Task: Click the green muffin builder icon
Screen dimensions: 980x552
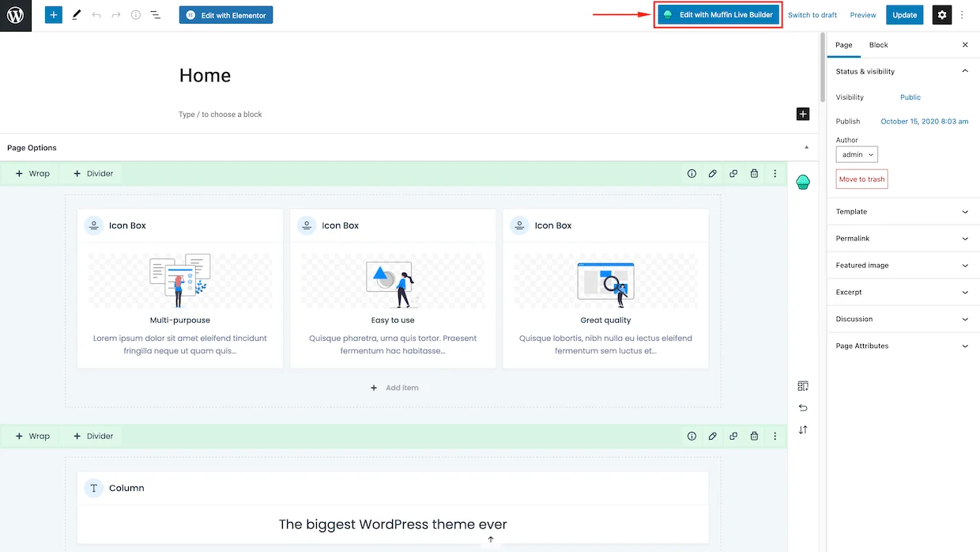Action: click(803, 183)
